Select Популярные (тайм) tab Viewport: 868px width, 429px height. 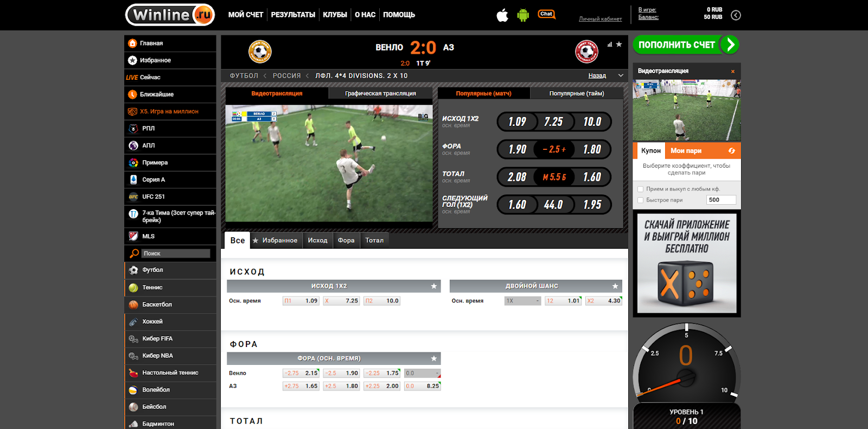click(x=577, y=93)
